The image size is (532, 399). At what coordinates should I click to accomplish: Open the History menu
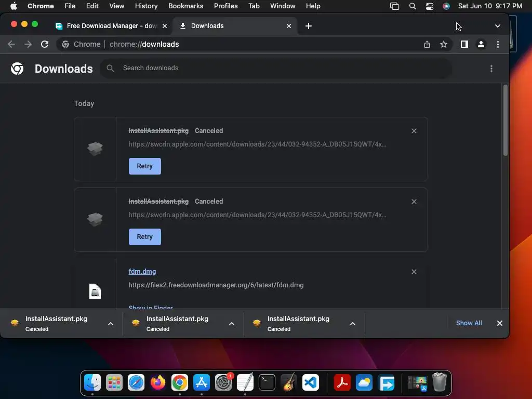[x=146, y=6]
